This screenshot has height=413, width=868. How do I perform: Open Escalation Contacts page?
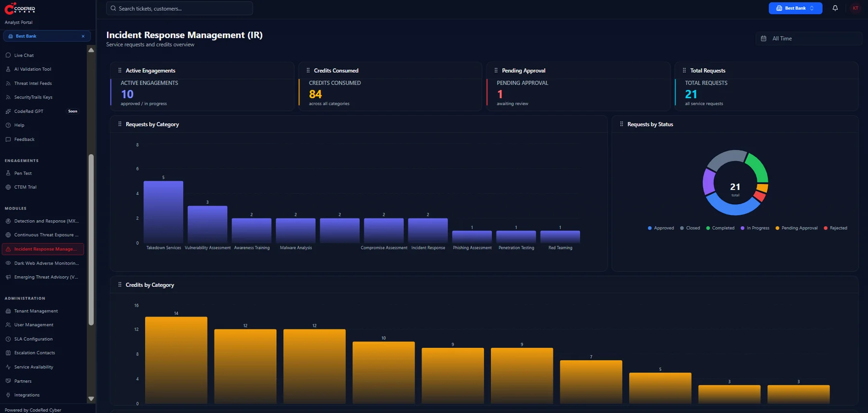pos(42,353)
